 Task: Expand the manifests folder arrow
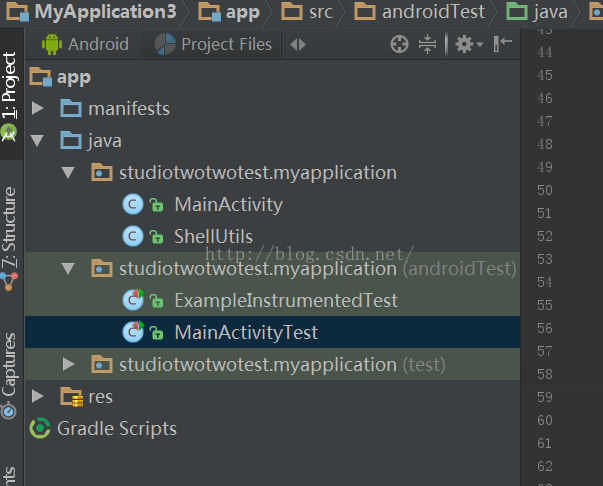coord(38,108)
